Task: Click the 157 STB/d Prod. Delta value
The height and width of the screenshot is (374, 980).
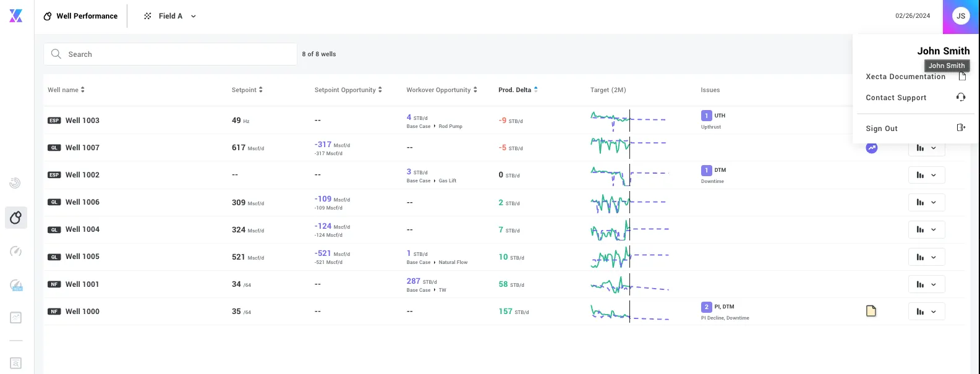Action: tap(514, 312)
